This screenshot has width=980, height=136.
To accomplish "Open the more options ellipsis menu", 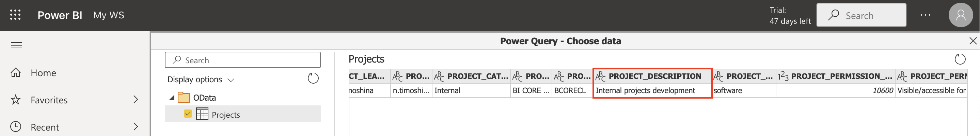I will click(x=925, y=15).
